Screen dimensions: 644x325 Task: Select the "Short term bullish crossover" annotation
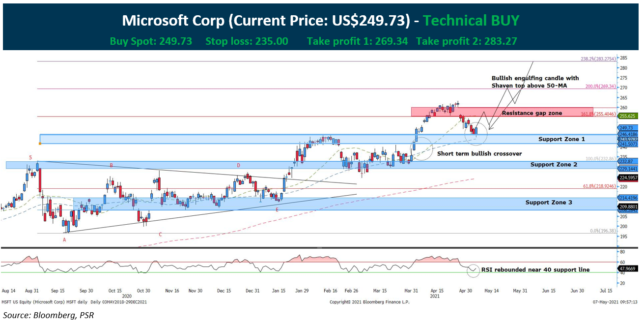479,153
